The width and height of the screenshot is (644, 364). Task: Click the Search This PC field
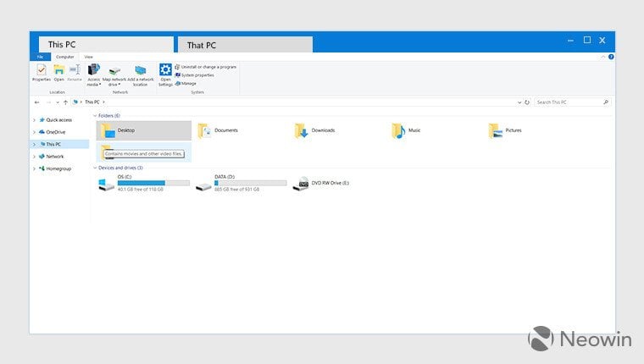tap(572, 102)
